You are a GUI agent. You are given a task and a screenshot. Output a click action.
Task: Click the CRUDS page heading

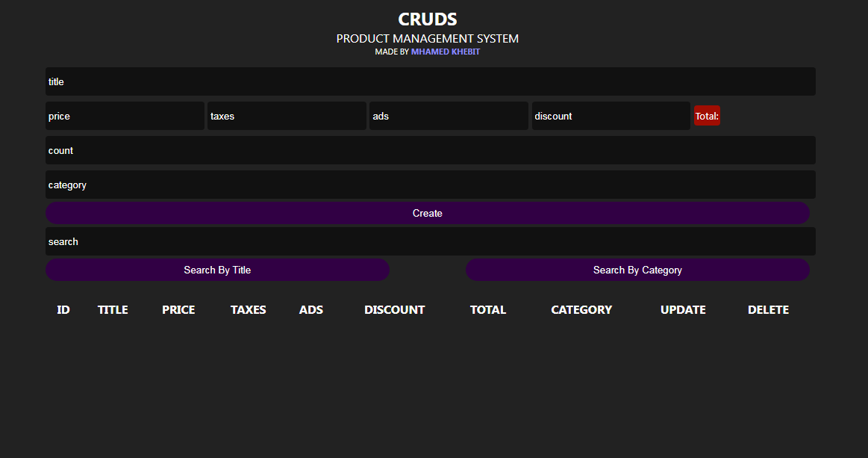[x=427, y=19]
